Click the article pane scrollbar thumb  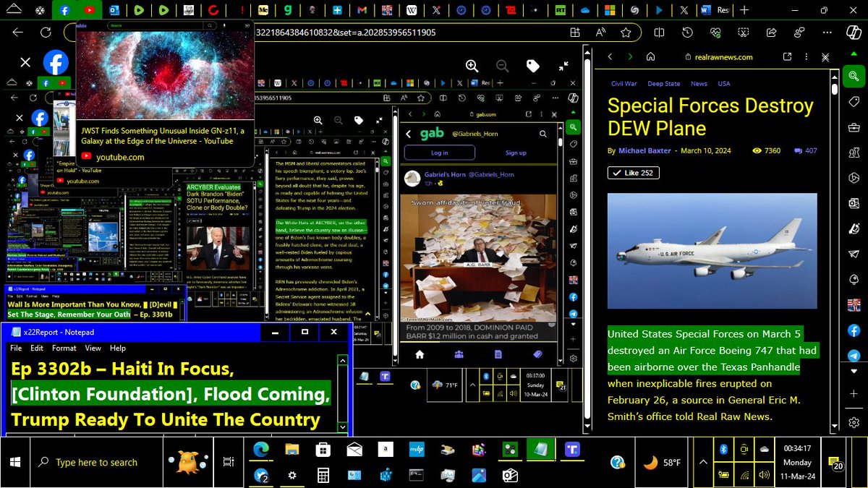coord(835,89)
